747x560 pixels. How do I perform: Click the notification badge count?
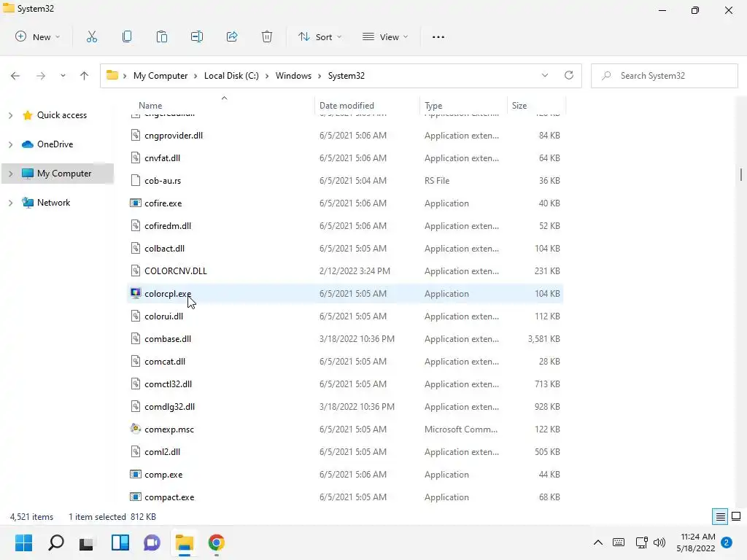pos(727,542)
